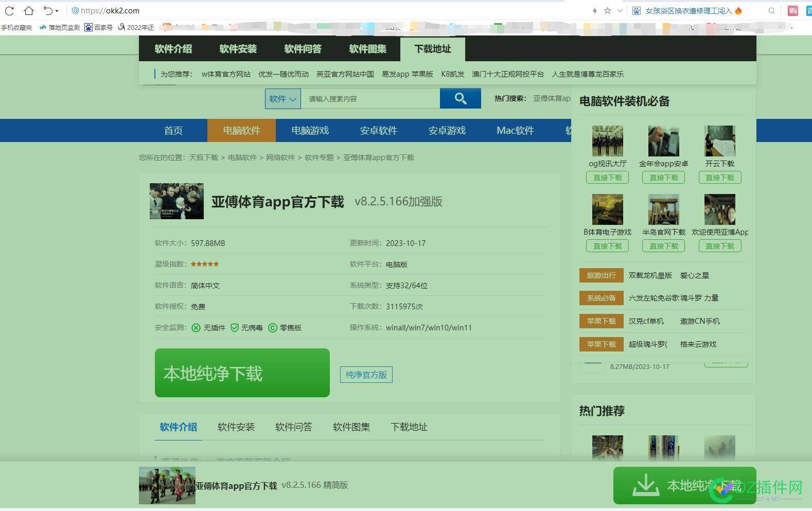
Task: Click 格来云游戏 link
Action: [x=698, y=344]
